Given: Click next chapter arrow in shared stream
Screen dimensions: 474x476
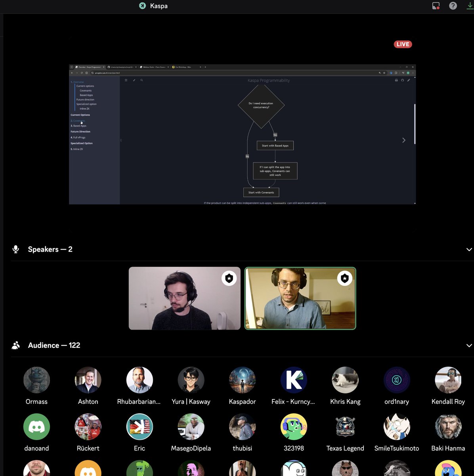Looking at the screenshot, I should point(404,140).
